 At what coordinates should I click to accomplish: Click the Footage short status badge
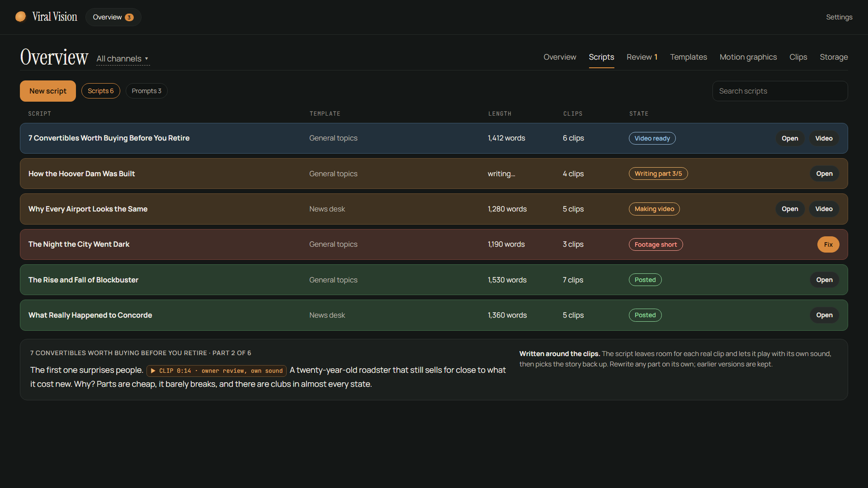pyautogui.click(x=656, y=244)
